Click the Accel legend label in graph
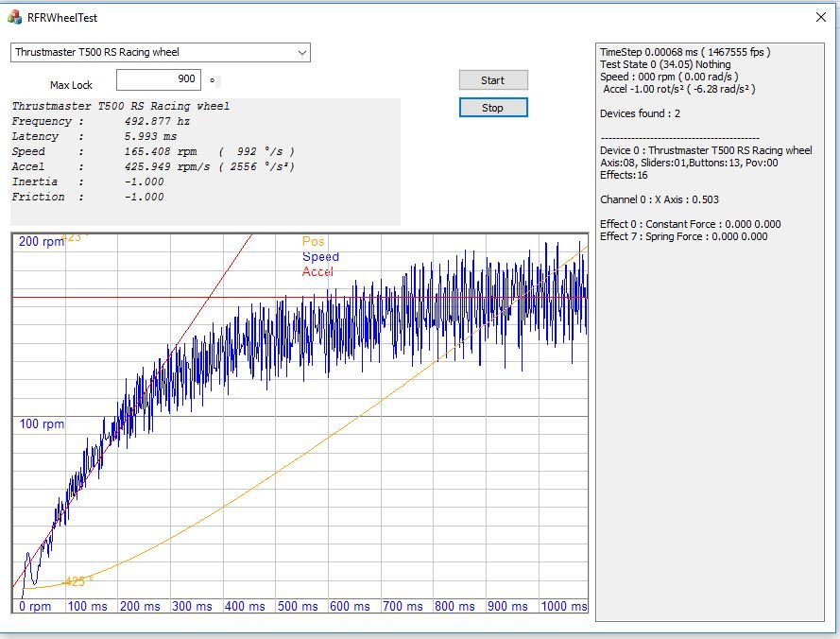Screen dimensions: 840x639 (317, 272)
